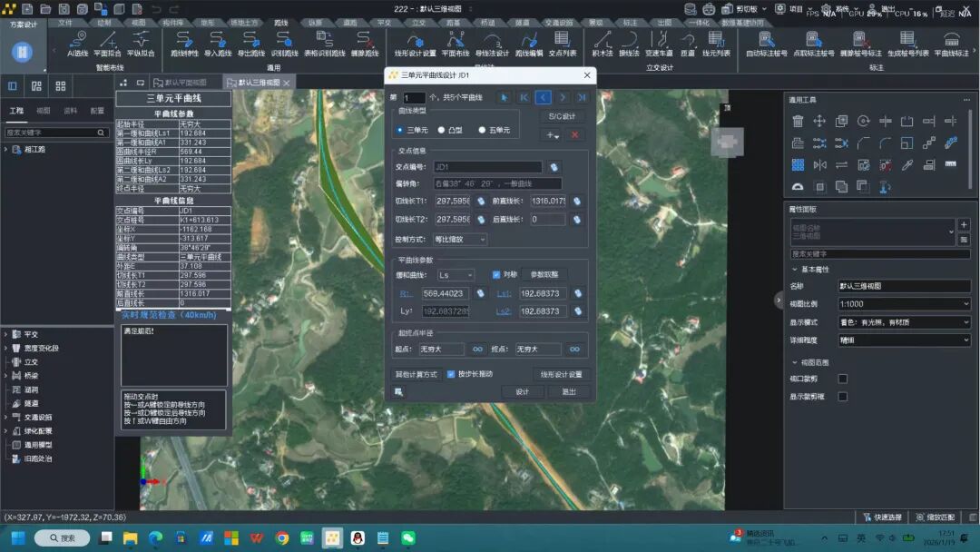Select the move tool in 通用工具 panel
The image size is (980, 552).
(819, 122)
